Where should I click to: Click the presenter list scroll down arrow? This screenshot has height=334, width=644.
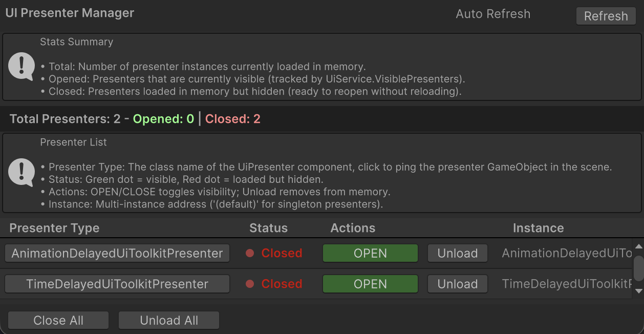click(x=638, y=291)
